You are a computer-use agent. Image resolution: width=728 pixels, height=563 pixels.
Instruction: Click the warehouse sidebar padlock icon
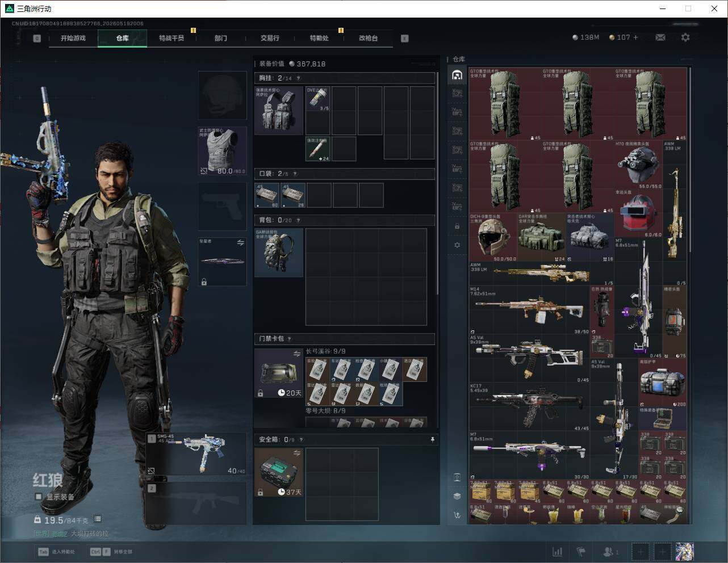(x=457, y=226)
